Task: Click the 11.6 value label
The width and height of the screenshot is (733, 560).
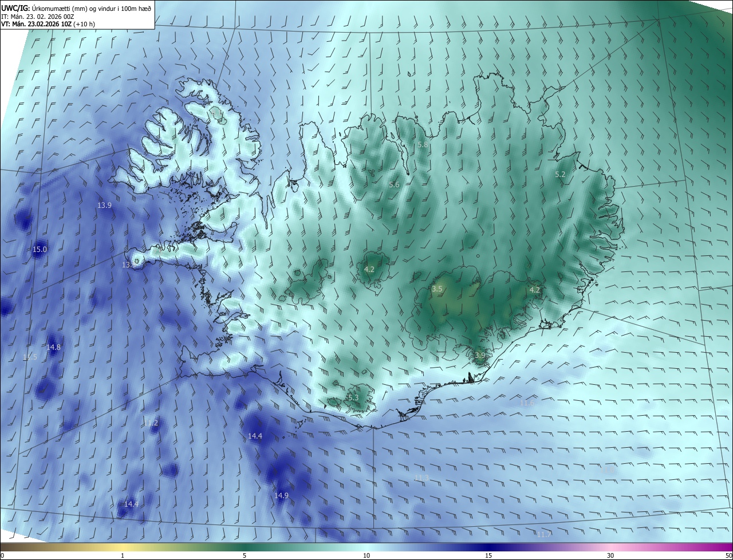Action: pyautogui.click(x=527, y=403)
